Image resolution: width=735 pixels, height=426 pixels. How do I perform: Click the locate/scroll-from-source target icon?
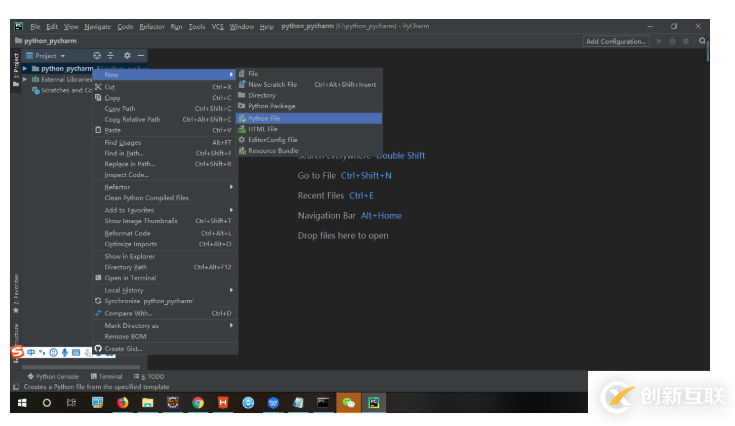pos(97,55)
